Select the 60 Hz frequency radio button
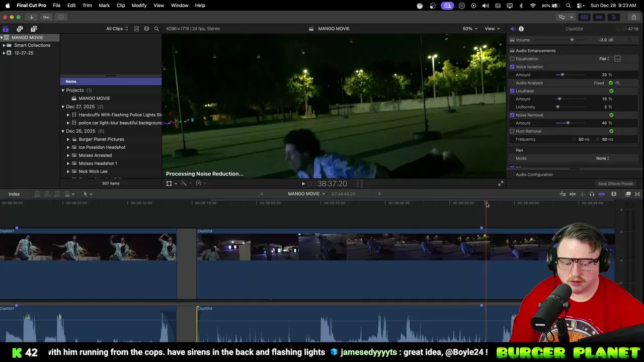Viewport: 644px width, 362px height. pyautogui.click(x=598, y=139)
